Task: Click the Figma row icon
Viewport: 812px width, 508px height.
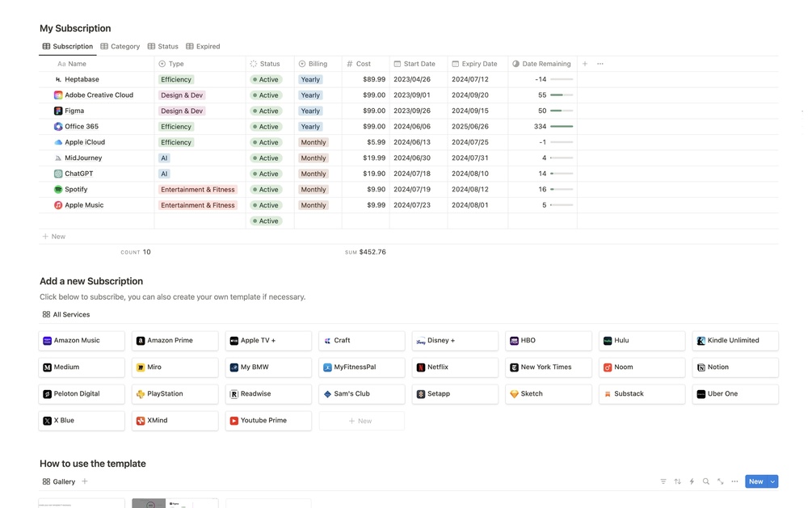Action: point(58,111)
